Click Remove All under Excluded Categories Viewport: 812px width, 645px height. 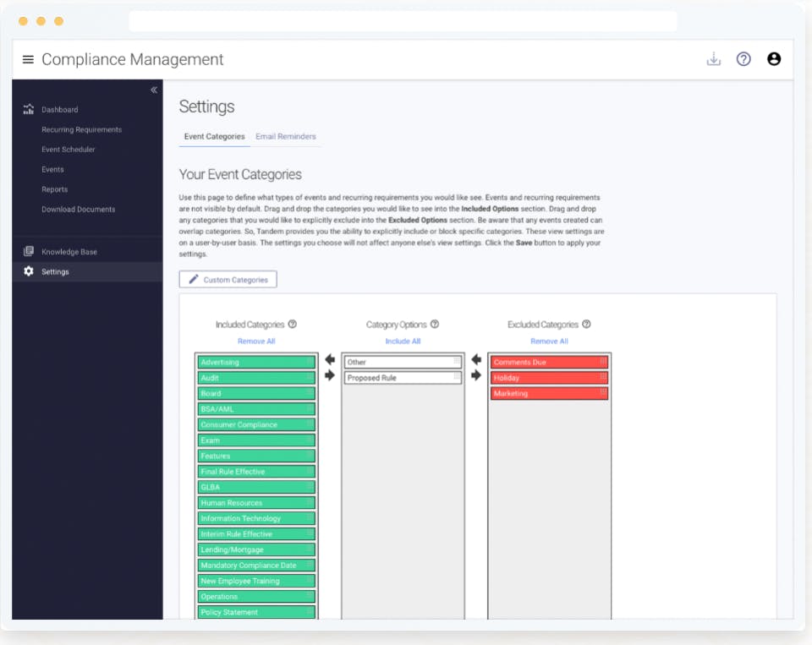coord(549,342)
